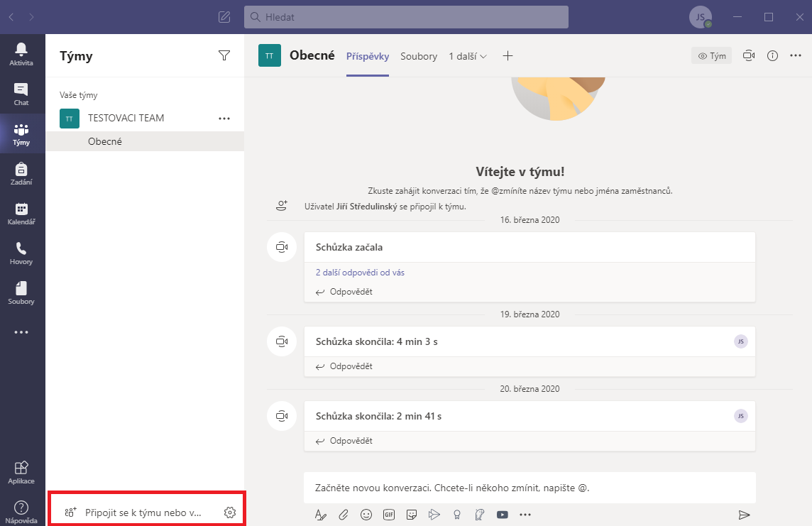Open Chat in the left sidebar

click(x=21, y=94)
